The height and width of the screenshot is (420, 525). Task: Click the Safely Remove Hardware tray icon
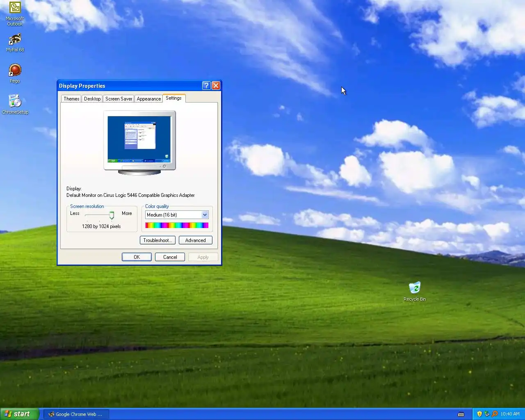pyautogui.click(x=487, y=414)
